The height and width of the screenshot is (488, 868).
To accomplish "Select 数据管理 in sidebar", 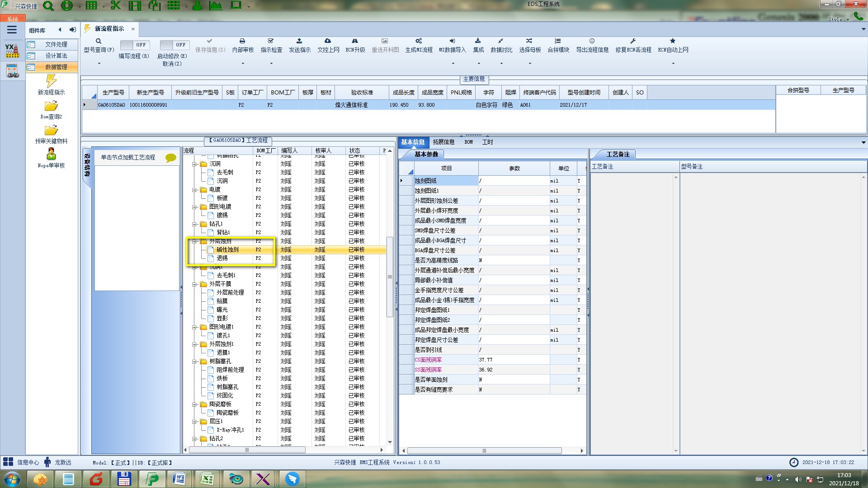I will click(56, 67).
